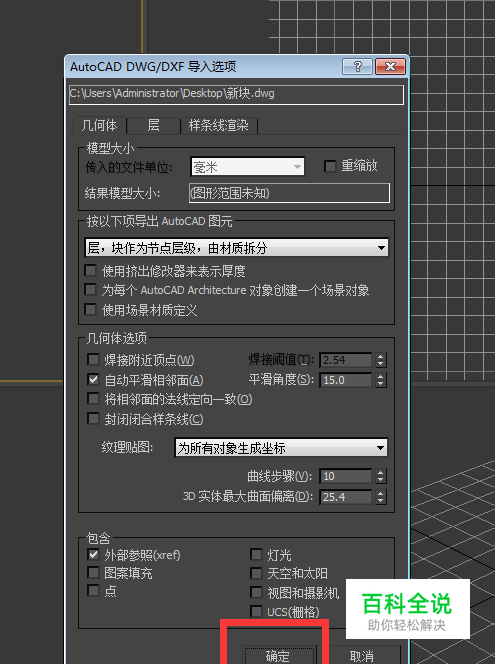The height and width of the screenshot is (664, 495).
Task: Increase 3D 实体最大曲面偏离 spinner up
Action: click(381, 493)
